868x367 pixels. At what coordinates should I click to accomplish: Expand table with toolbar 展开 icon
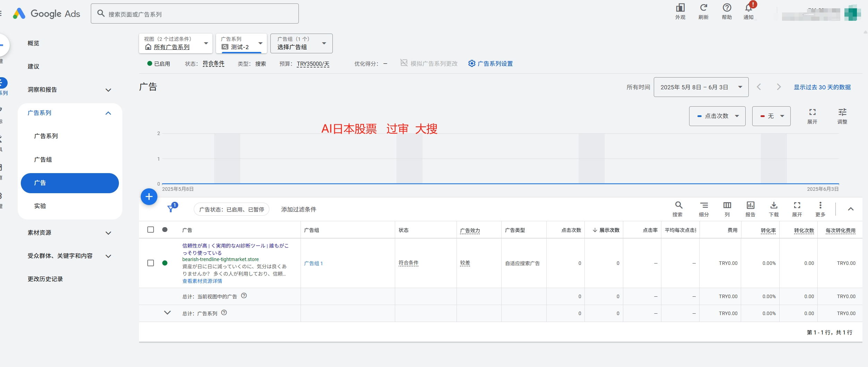(x=797, y=209)
